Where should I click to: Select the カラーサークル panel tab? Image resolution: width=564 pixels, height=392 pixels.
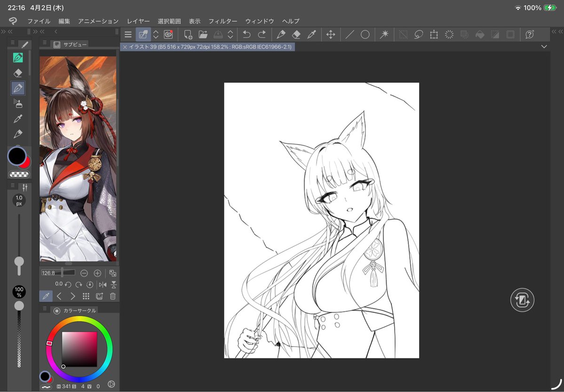point(75,310)
